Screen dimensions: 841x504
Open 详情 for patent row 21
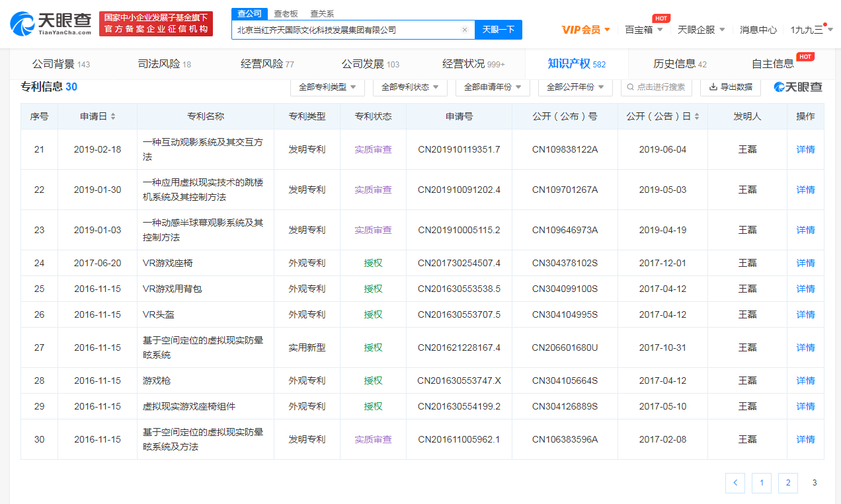[805, 149]
